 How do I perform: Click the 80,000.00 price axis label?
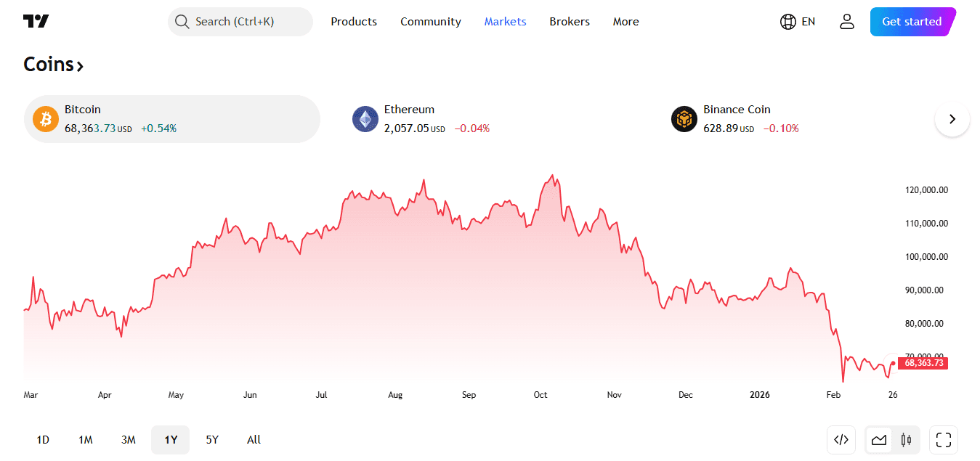[x=924, y=324]
